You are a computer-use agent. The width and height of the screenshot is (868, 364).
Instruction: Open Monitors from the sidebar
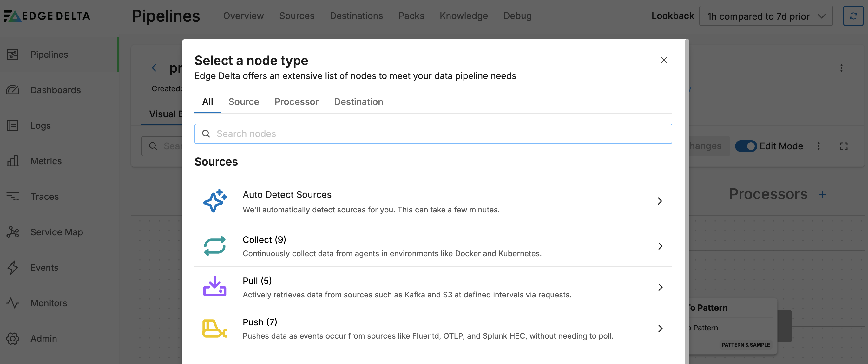[48, 303]
